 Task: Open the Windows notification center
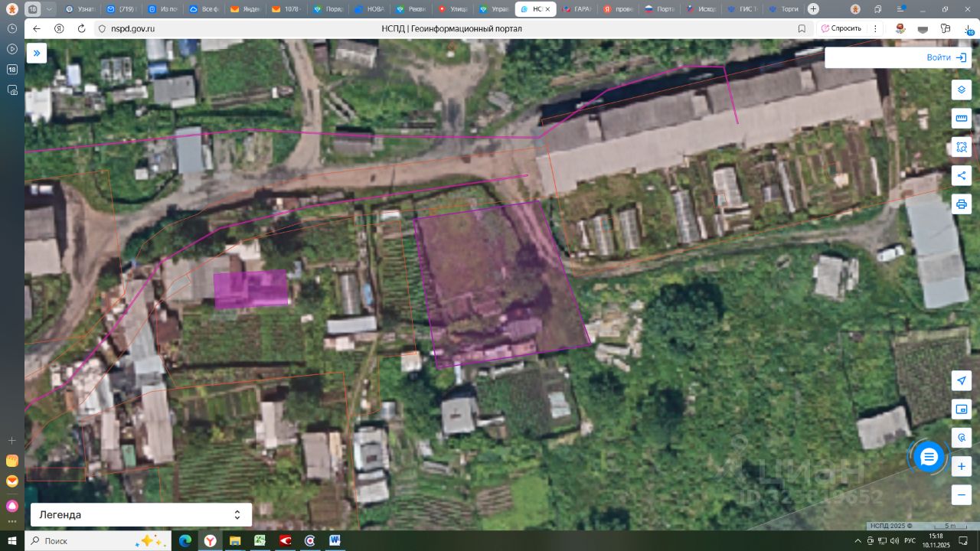965,540
